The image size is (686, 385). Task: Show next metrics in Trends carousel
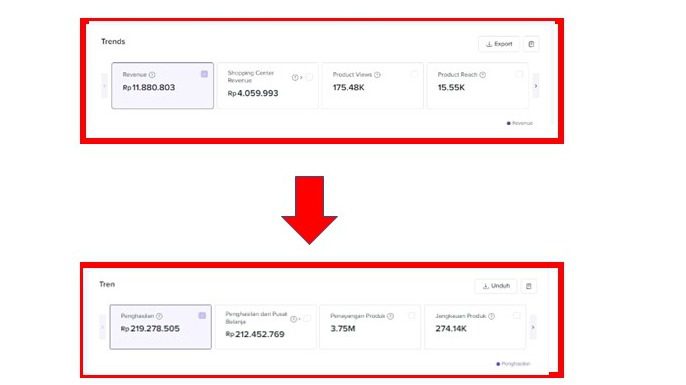click(x=536, y=86)
